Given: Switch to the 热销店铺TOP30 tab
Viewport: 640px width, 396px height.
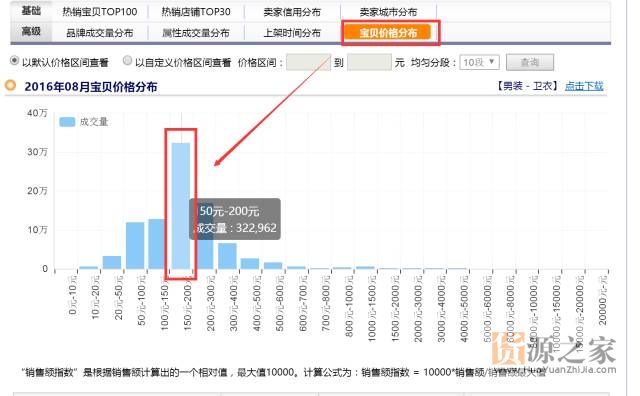Looking at the screenshot, I should (x=196, y=12).
